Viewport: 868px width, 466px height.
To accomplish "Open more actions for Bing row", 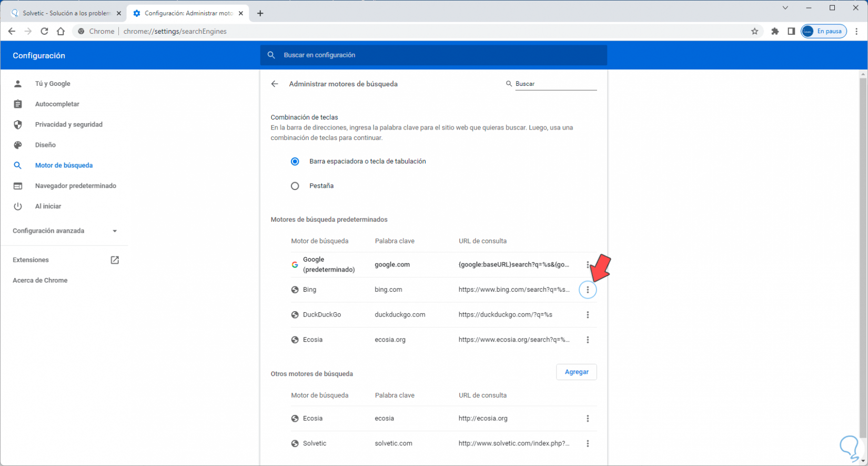I will (x=588, y=290).
